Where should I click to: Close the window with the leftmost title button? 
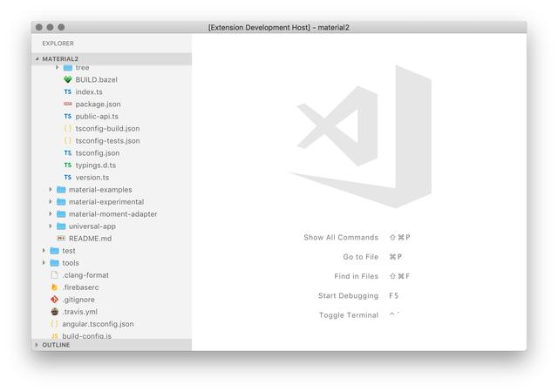coord(39,27)
